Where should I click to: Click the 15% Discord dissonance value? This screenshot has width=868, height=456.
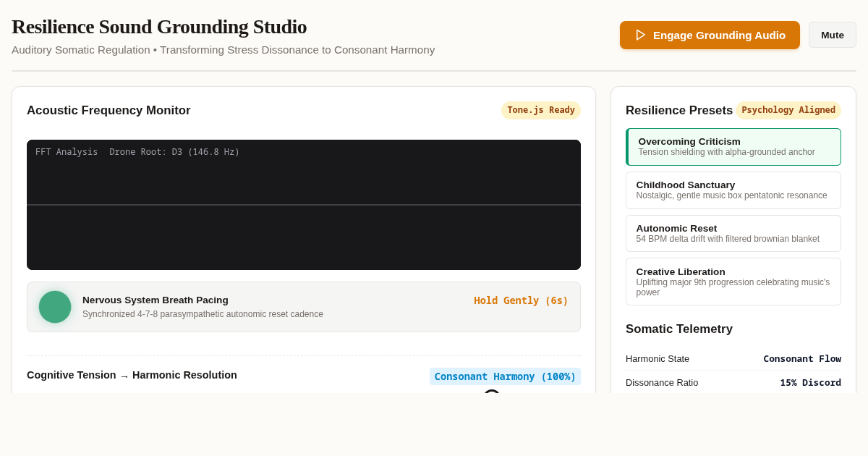[x=810, y=382]
